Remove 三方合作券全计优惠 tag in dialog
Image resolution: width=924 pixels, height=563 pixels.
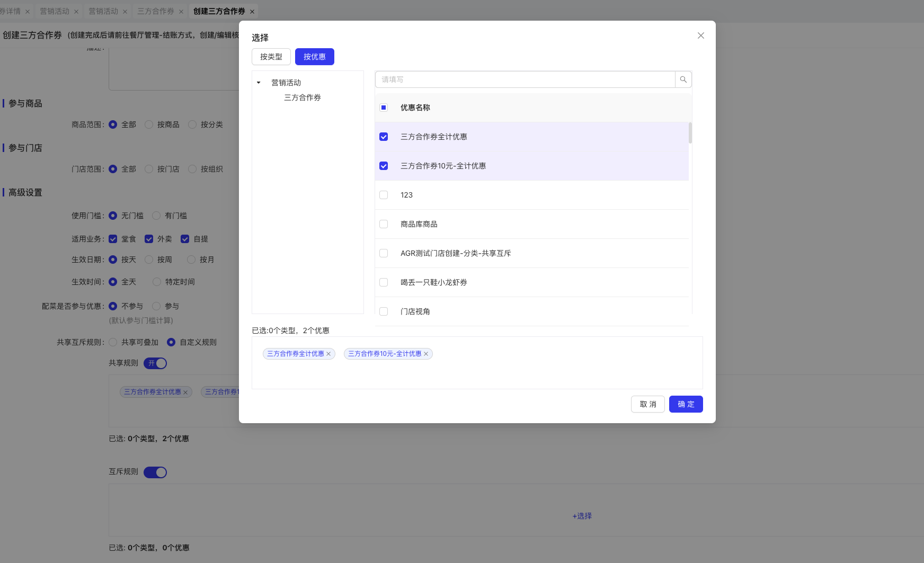[x=328, y=354]
